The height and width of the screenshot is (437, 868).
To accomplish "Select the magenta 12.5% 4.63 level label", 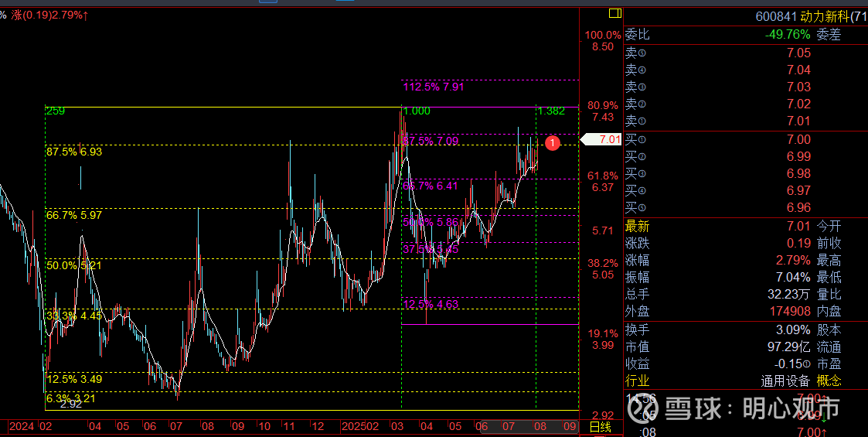I will (431, 304).
